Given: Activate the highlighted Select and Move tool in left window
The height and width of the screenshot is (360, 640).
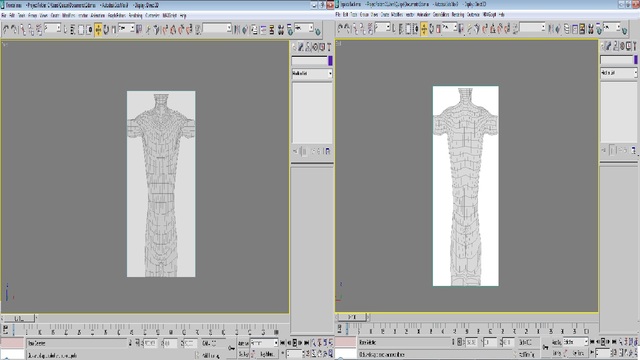Looking at the screenshot, I should coord(98,30).
